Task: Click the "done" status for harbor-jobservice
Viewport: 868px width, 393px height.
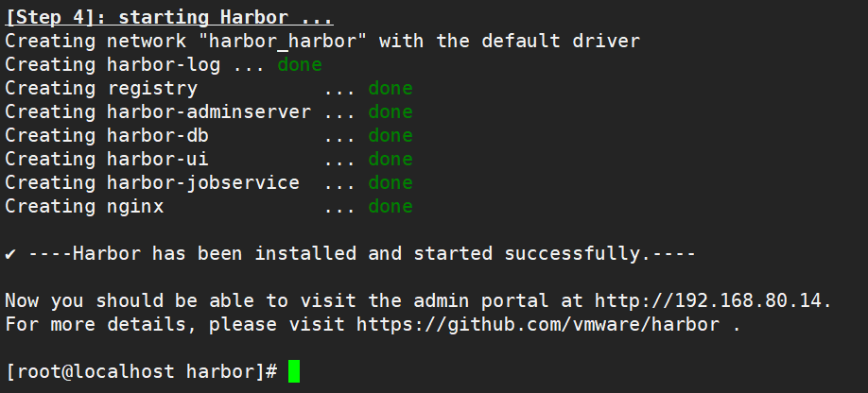Action: coord(391,183)
